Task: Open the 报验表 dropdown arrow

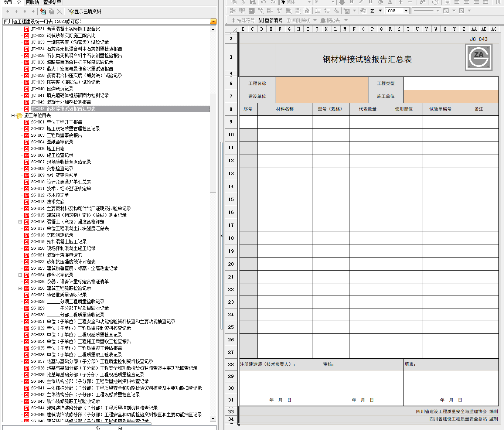Action: tap(346, 20)
